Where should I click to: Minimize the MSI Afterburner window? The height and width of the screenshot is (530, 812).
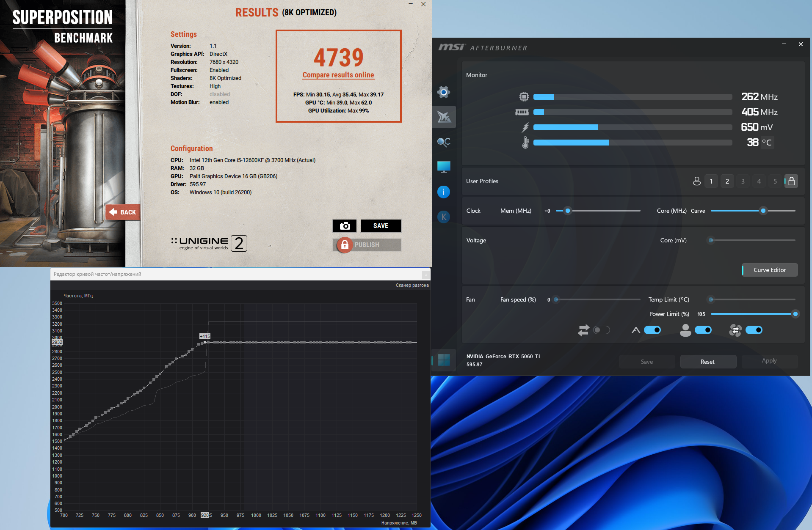tap(784, 44)
